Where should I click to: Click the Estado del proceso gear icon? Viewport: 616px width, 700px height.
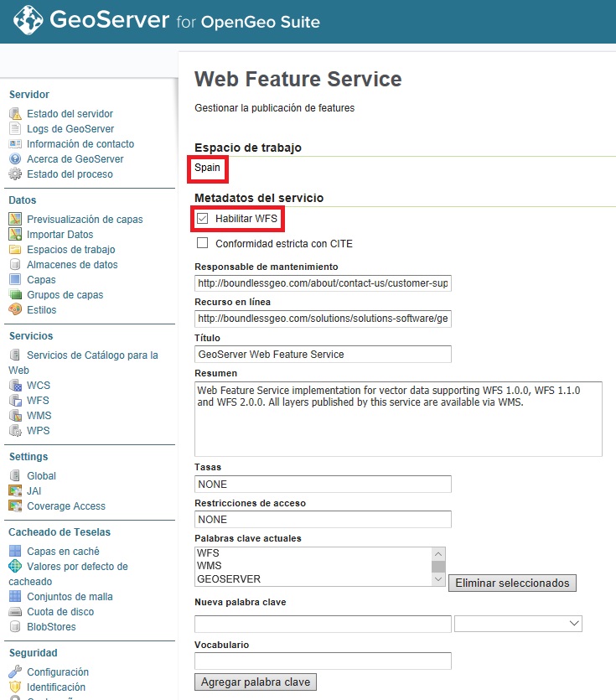point(15,174)
